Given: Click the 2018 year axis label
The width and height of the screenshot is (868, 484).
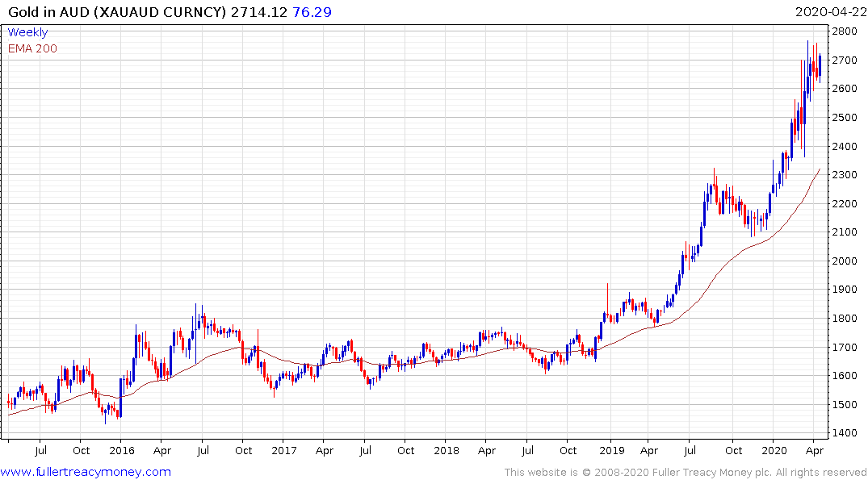Looking at the screenshot, I should 447,450.
